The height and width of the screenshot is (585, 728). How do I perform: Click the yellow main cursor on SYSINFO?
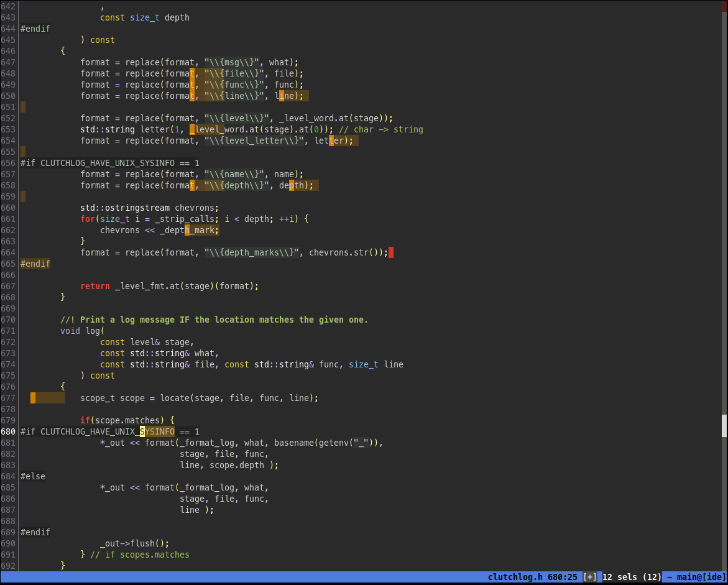pos(142,431)
